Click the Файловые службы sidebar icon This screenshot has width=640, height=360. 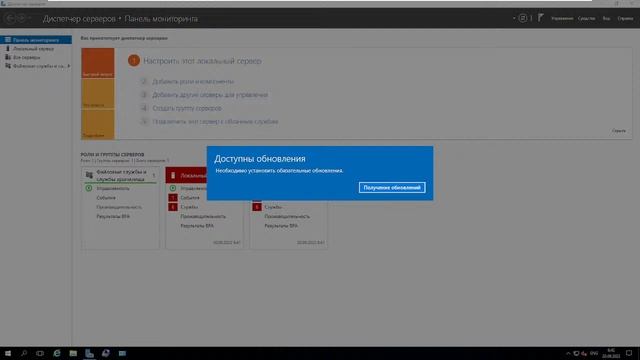[8, 66]
